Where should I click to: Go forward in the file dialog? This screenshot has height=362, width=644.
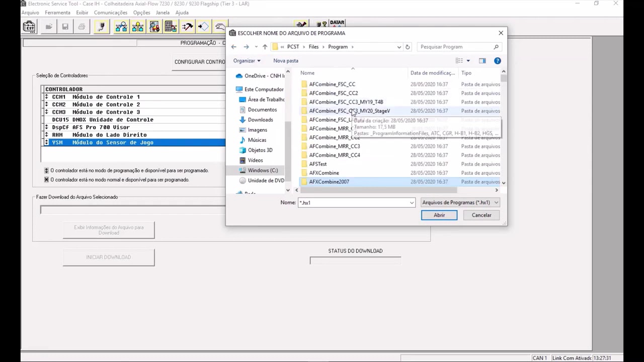point(246,47)
